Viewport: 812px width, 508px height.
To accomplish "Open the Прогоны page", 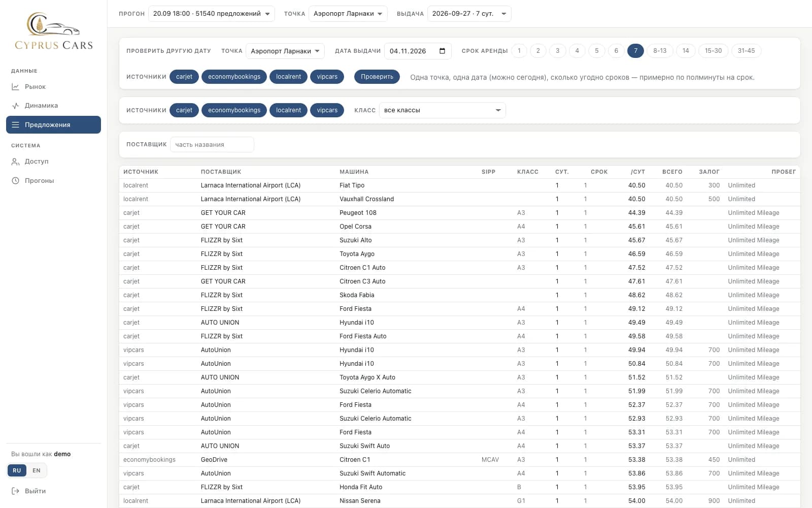I will tap(53, 181).
